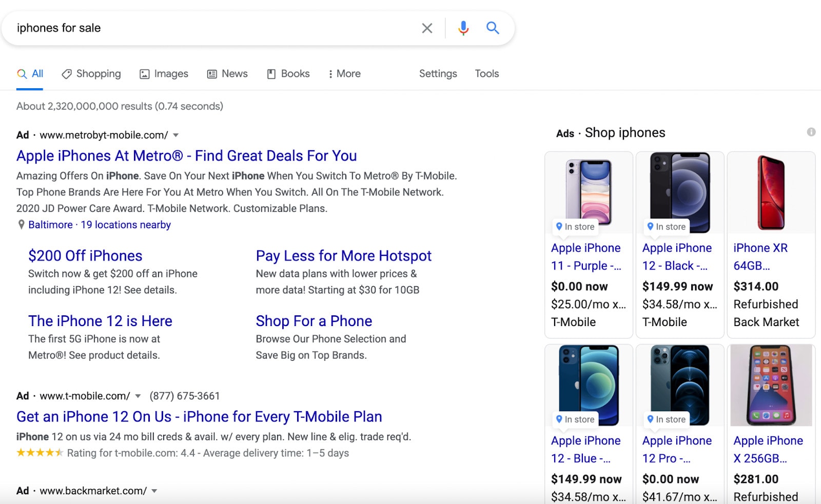
Task: Open the iPhone XR 64GB listing title
Action: 760,257
